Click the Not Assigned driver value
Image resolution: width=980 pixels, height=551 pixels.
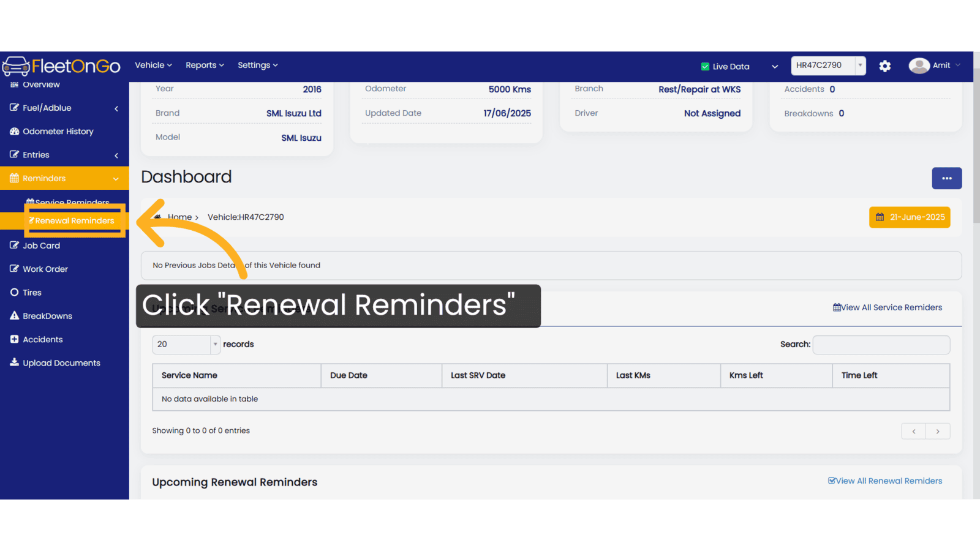(x=712, y=113)
